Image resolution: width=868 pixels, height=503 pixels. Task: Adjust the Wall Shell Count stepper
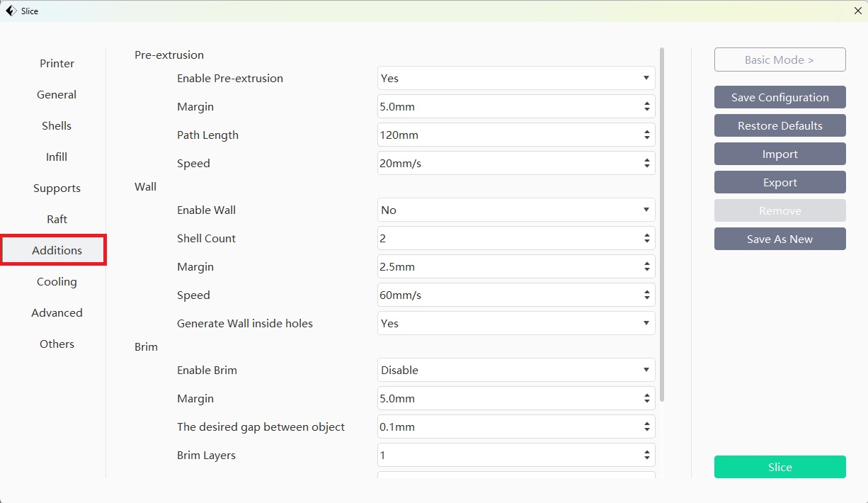point(646,239)
